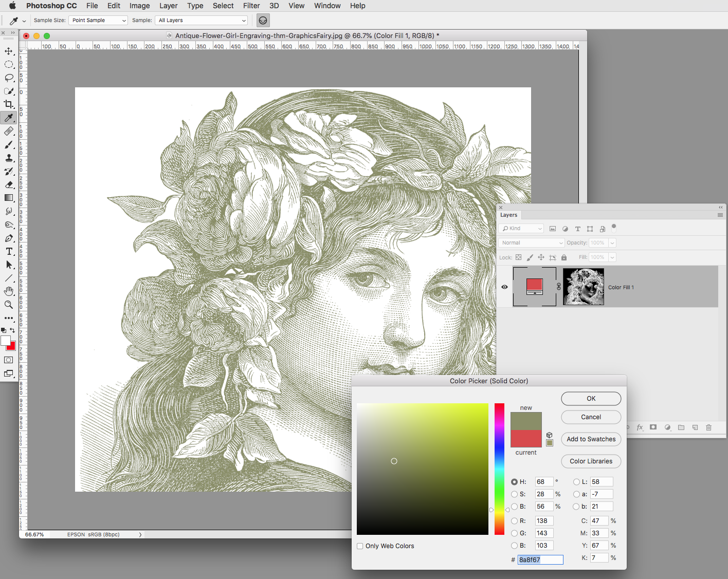728x579 pixels.
Task: Select the Crop tool
Action: [9, 105]
